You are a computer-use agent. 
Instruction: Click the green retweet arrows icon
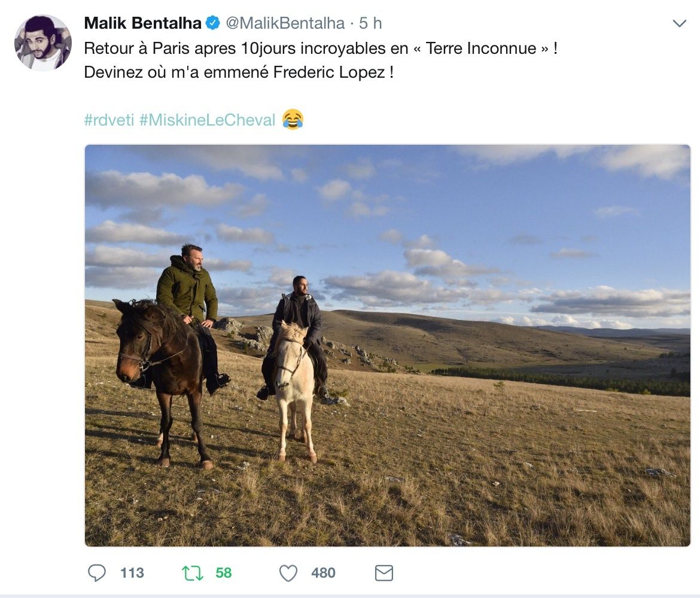[193, 573]
